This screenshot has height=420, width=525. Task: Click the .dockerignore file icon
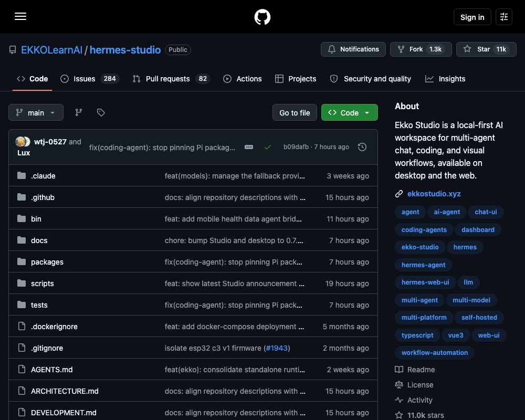pyautogui.click(x=22, y=326)
